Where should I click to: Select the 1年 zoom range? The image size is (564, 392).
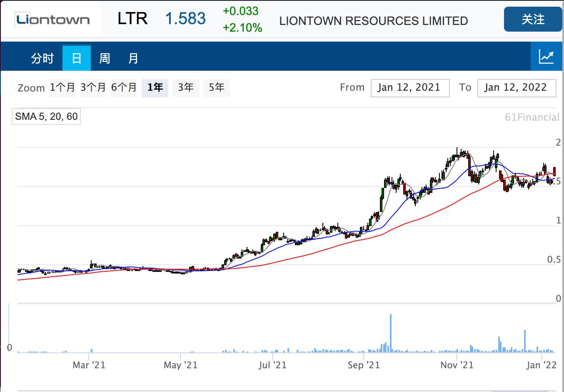[155, 88]
